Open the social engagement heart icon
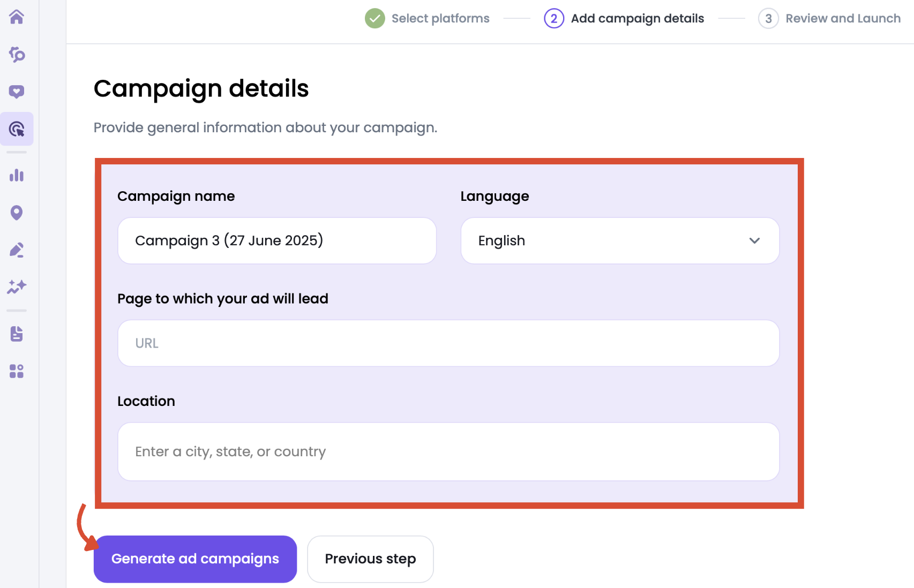Viewport: 914px width, 588px height. point(17,91)
